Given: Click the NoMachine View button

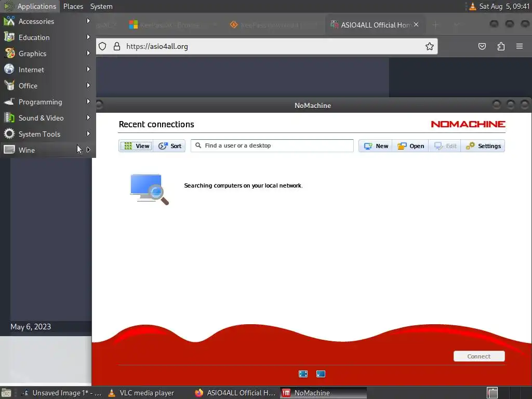Looking at the screenshot, I should pyautogui.click(x=136, y=146).
